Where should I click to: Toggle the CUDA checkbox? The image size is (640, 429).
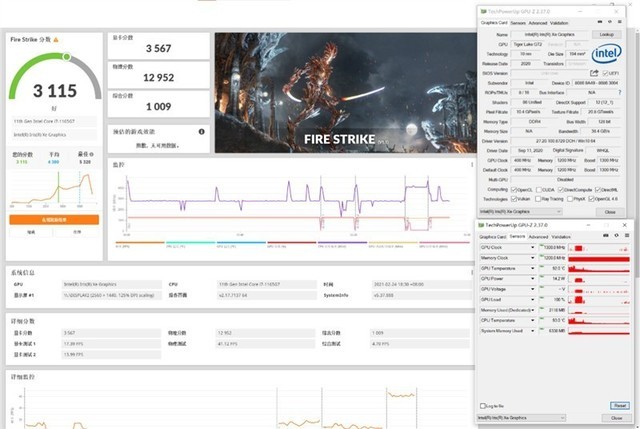(x=539, y=190)
